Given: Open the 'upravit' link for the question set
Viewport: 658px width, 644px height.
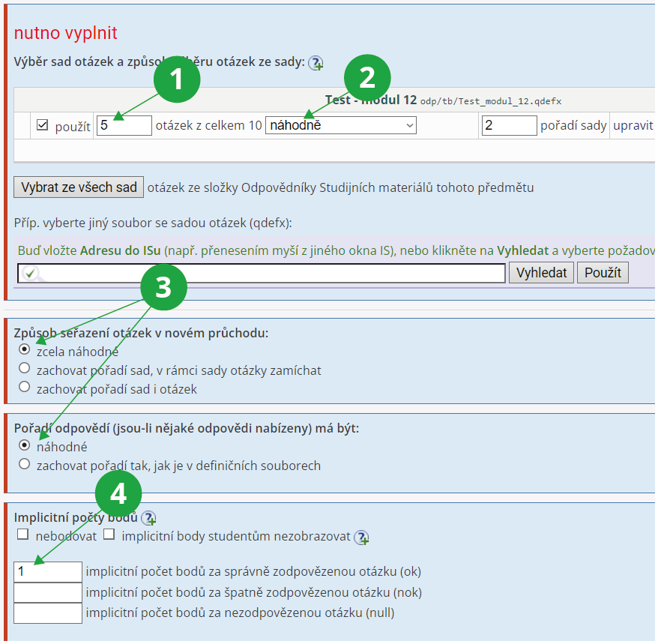Looking at the screenshot, I should pos(633,125).
